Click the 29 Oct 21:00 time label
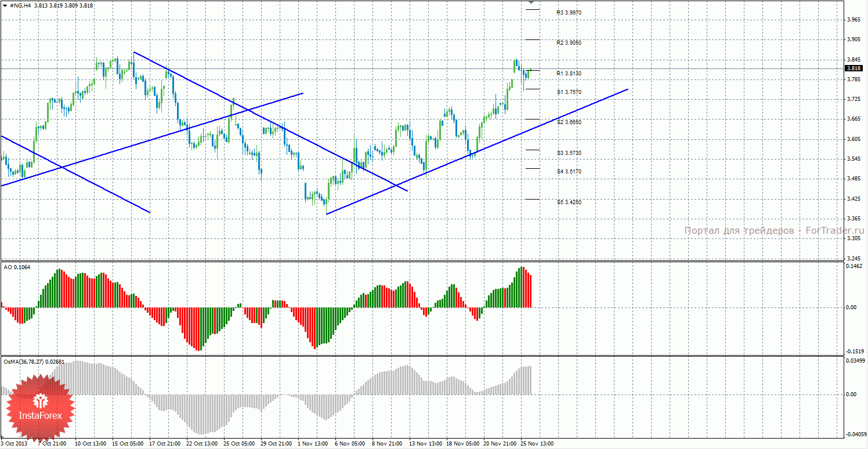The height and width of the screenshot is (449, 868). 275,444
